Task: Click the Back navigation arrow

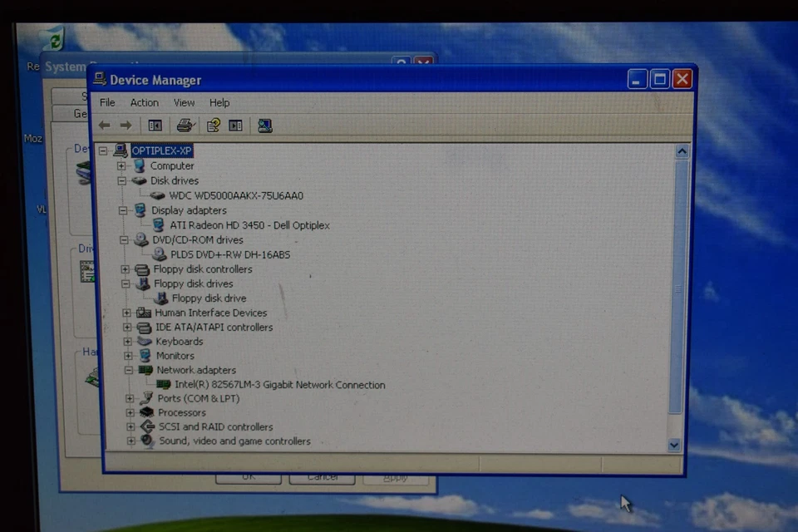Action: click(x=103, y=125)
